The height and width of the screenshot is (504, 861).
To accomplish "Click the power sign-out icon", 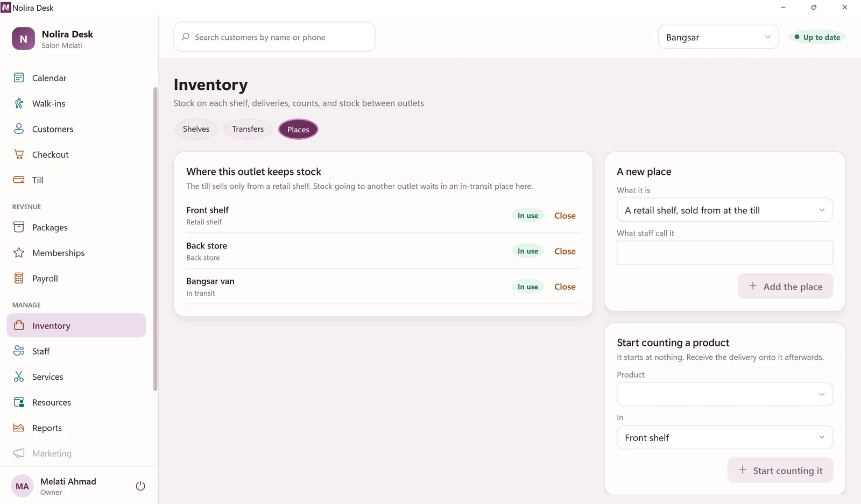I will pos(140,486).
